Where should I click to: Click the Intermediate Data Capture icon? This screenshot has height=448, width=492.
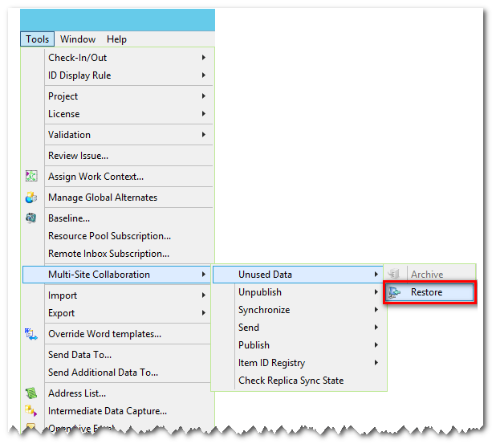pyautogui.click(x=31, y=411)
